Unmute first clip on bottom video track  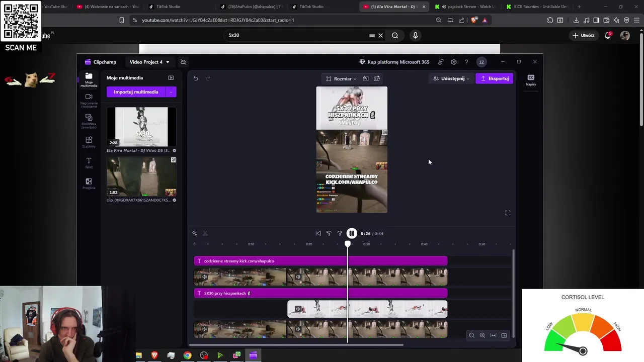tap(204, 329)
